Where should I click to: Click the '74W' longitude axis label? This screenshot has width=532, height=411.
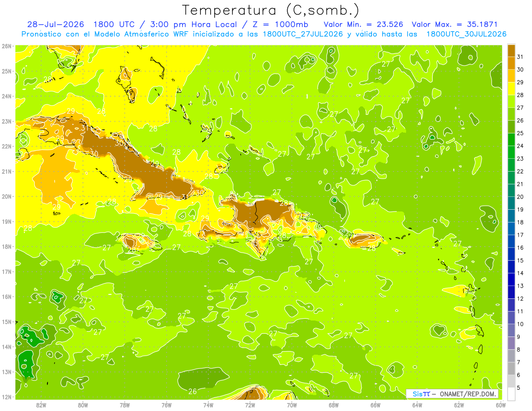click(208, 405)
